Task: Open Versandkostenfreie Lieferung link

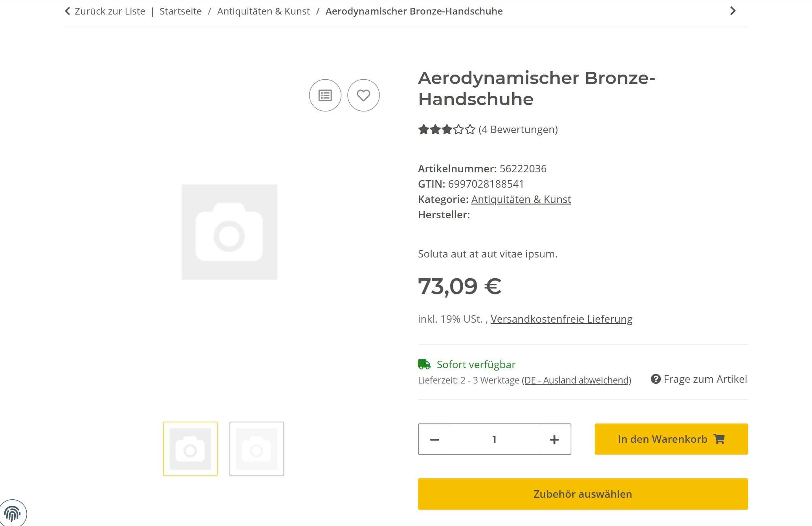Action: pyautogui.click(x=561, y=319)
